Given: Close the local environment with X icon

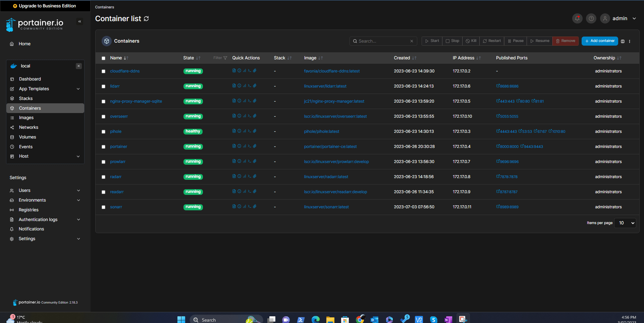Looking at the screenshot, I should tap(79, 66).
